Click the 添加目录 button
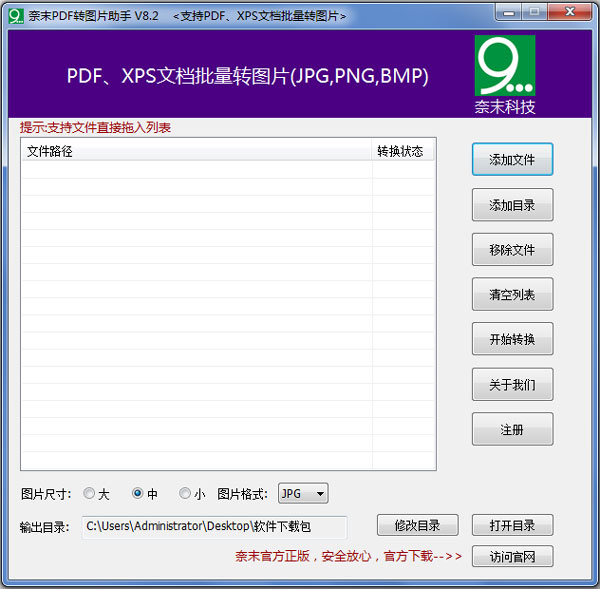600x589 pixels. 512,205
